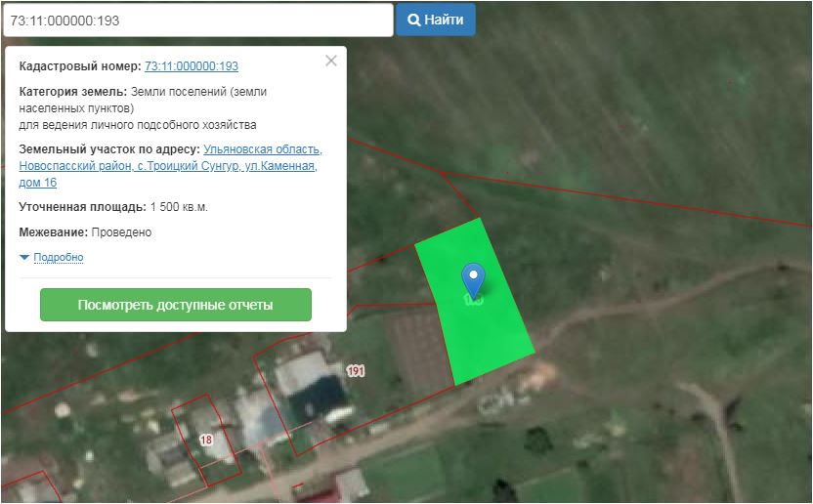
Task: Click the Межевание: Проведено text
Action: point(85,232)
